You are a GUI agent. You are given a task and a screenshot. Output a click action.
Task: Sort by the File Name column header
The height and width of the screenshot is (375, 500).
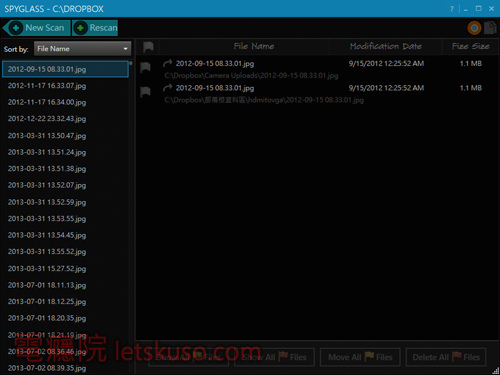pyautogui.click(x=254, y=46)
